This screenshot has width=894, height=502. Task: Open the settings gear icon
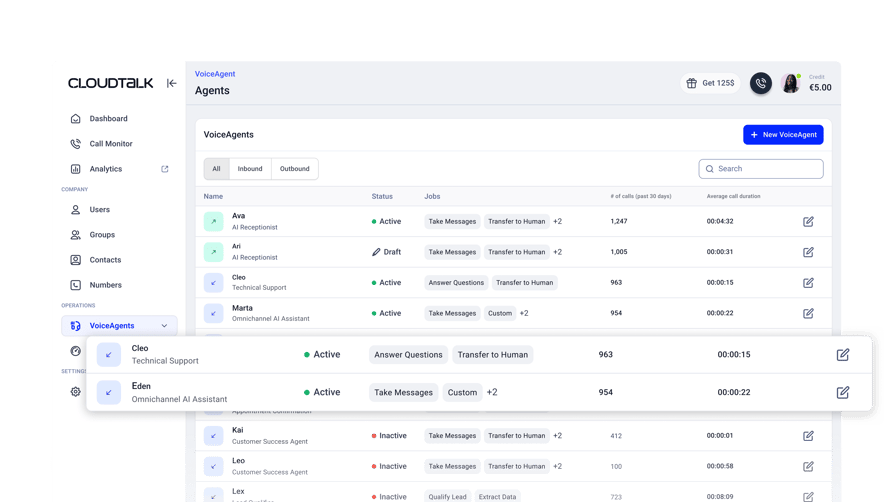(75, 392)
